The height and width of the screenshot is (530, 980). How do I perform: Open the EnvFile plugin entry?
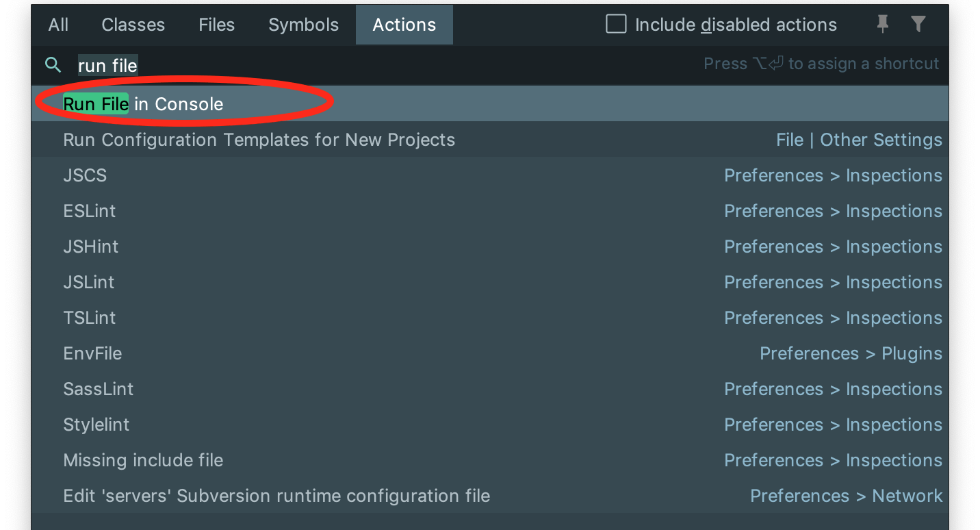490,353
